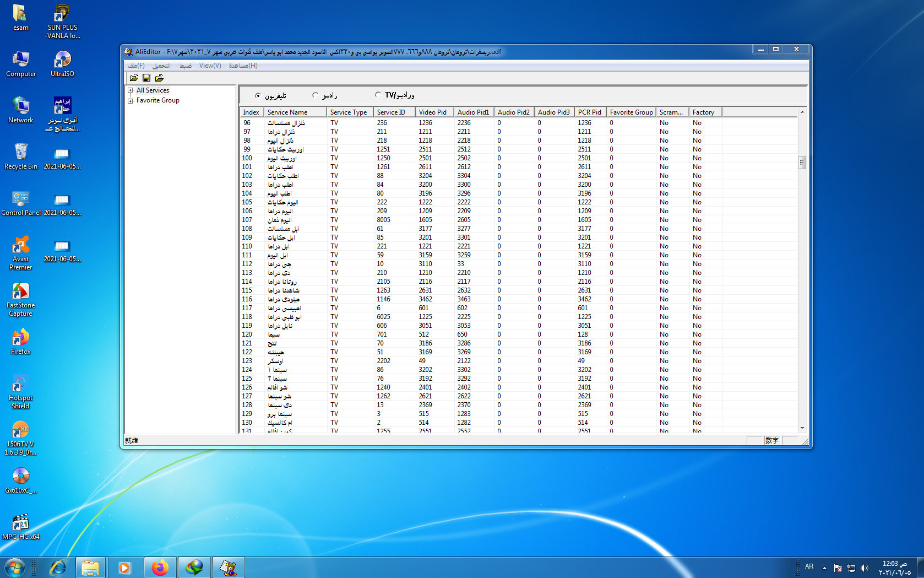Click the volume speaker tray icon
924x578 pixels.
(865, 568)
